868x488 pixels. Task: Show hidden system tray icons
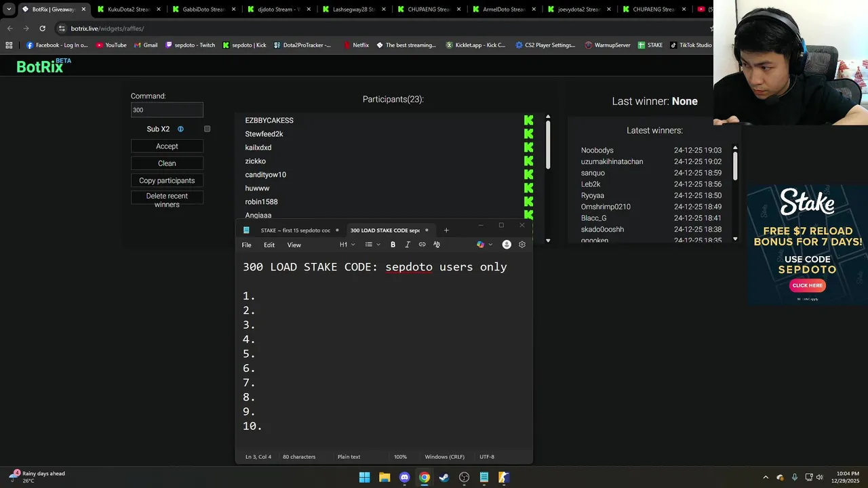click(x=766, y=477)
